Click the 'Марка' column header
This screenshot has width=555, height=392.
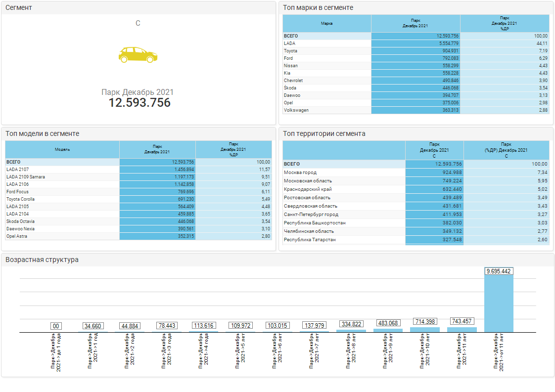coord(326,23)
